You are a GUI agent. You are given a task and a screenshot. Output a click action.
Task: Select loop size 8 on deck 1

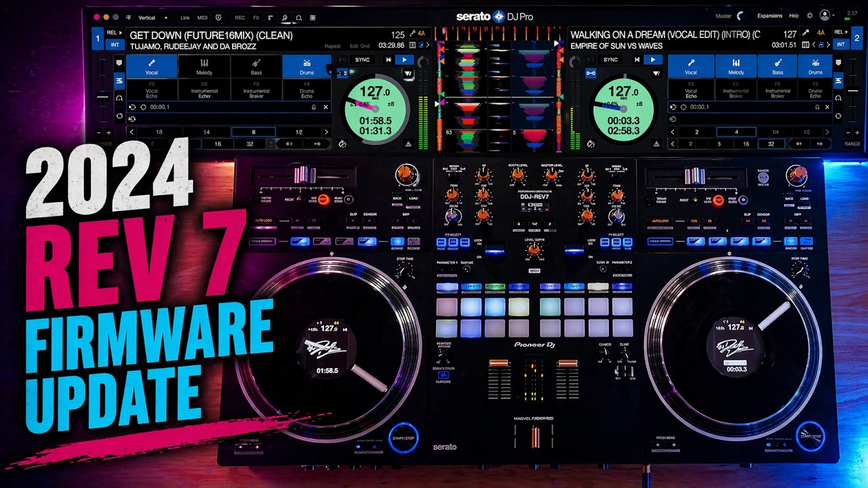[x=254, y=132]
